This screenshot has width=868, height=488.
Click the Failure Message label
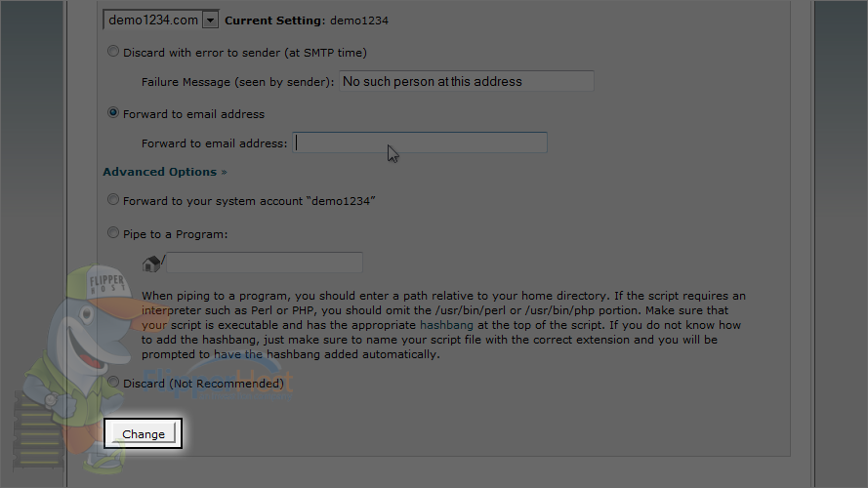point(237,82)
